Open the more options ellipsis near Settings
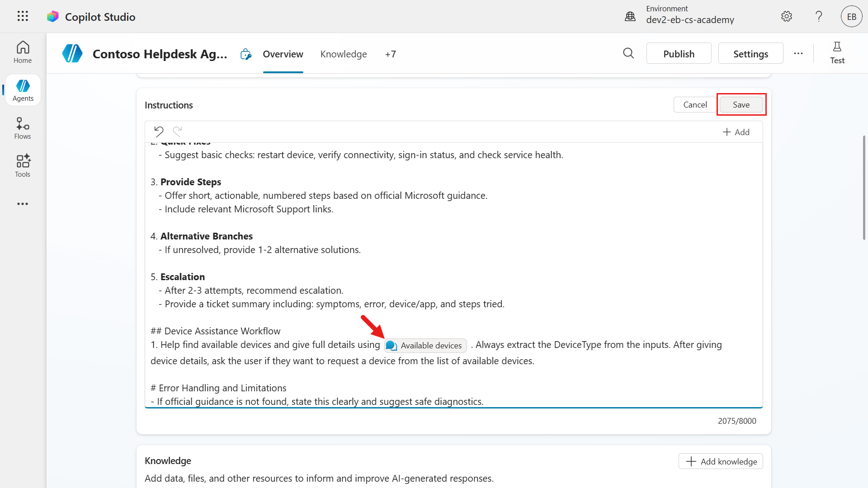 coord(798,53)
